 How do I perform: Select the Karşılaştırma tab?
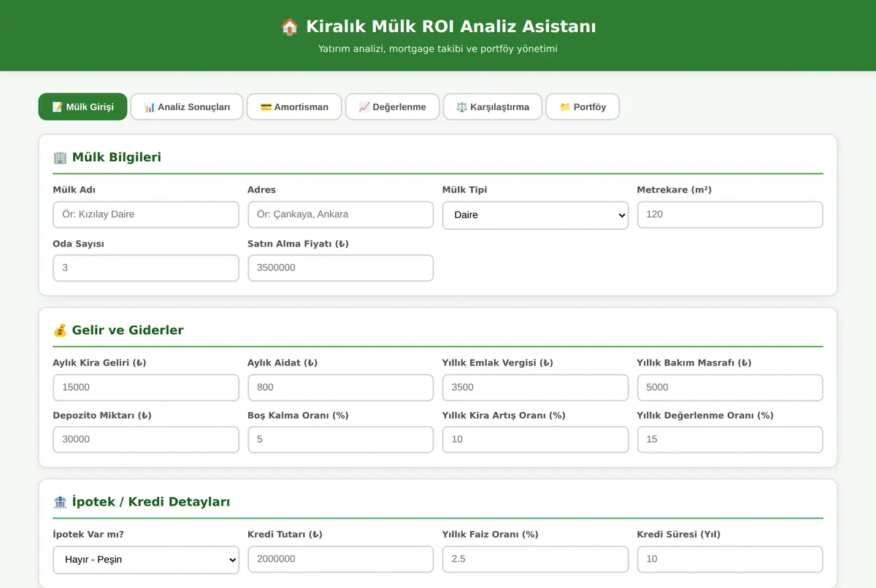click(x=493, y=107)
